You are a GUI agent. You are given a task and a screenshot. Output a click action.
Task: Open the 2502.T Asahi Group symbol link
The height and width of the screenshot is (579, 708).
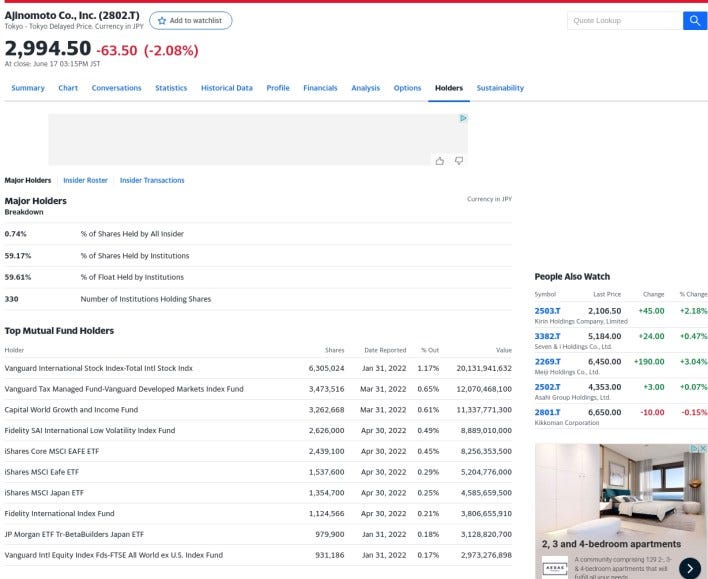pos(547,387)
